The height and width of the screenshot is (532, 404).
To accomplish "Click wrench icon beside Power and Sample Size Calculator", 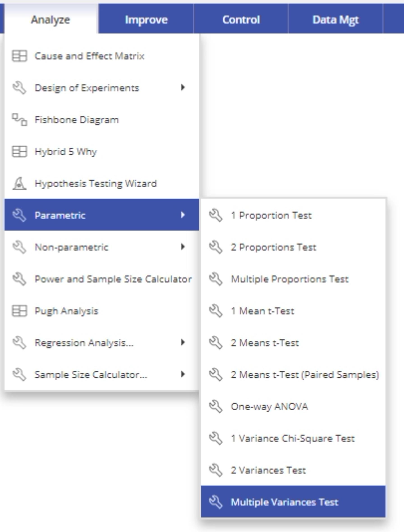I will [x=19, y=279].
